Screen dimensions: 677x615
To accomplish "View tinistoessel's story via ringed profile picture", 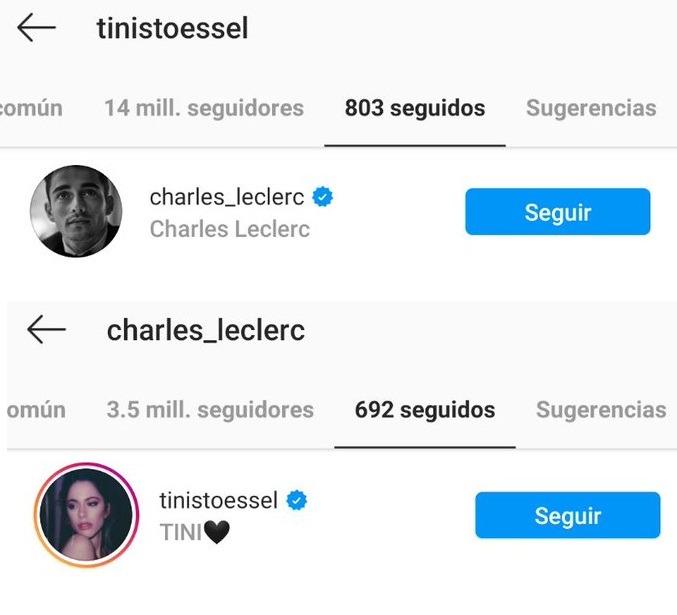I will (x=86, y=515).
